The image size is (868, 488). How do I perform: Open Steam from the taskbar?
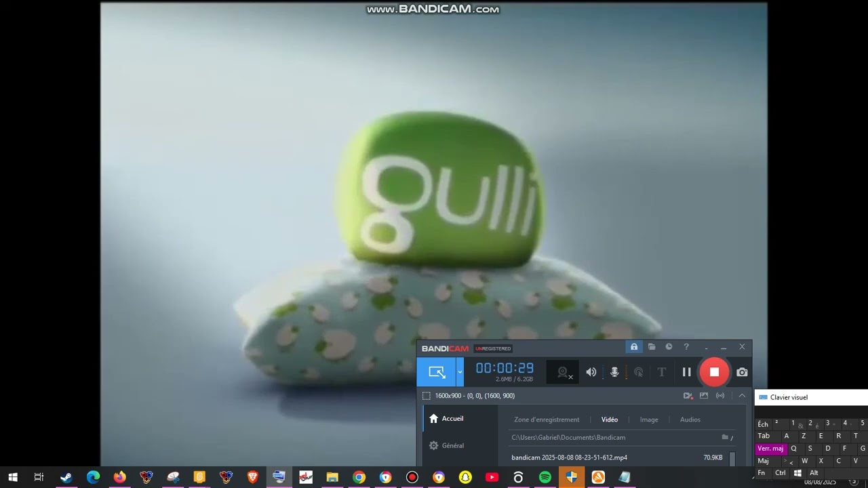point(66,477)
